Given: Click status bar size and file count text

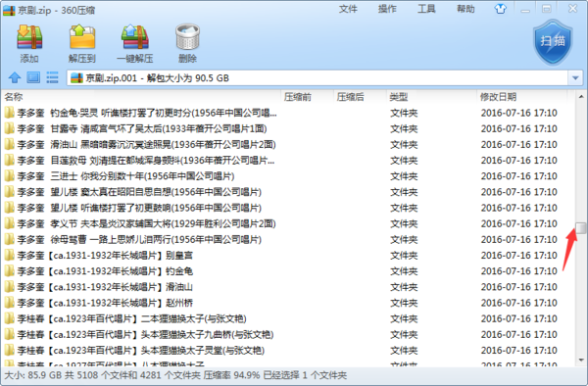Looking at the screenshot, I should [x=175, y=375].
